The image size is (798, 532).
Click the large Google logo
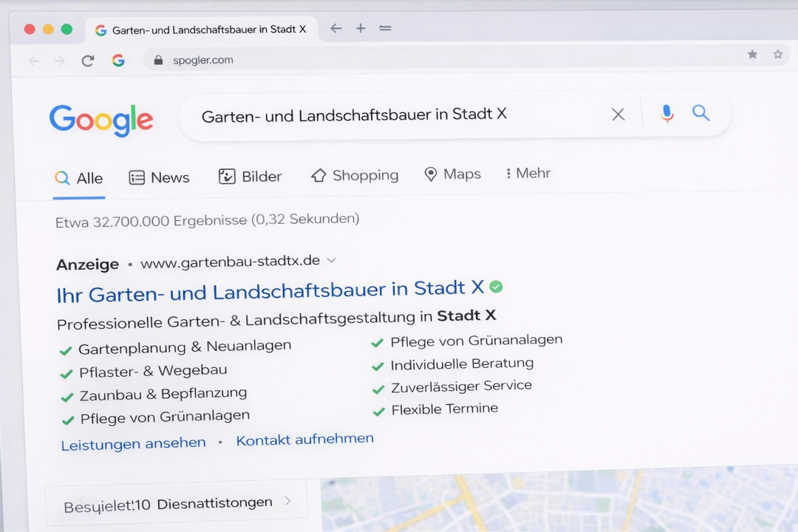point(101,120)
